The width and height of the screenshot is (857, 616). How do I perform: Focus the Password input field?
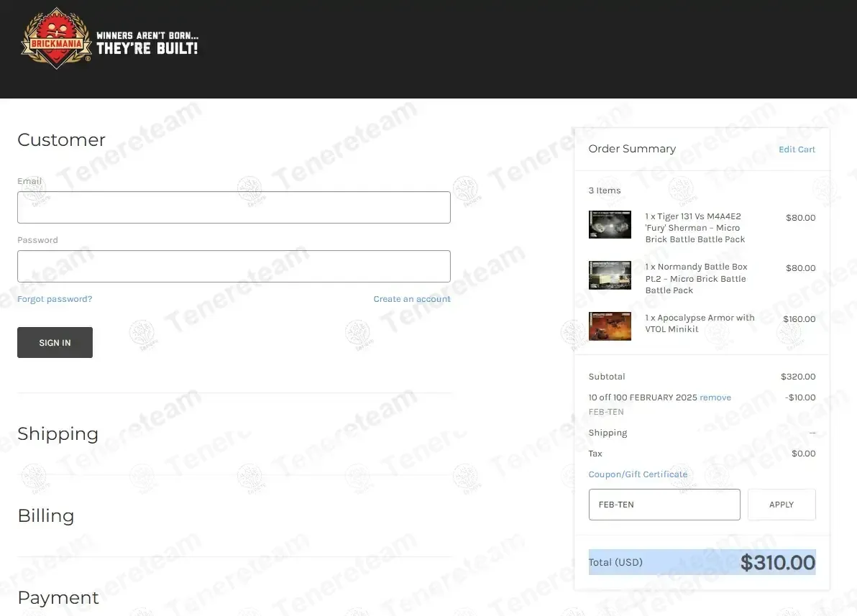point(234,266)
